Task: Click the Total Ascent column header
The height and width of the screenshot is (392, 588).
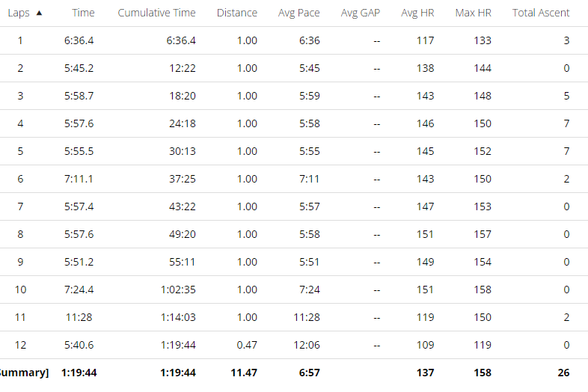Action: (541, 13)
